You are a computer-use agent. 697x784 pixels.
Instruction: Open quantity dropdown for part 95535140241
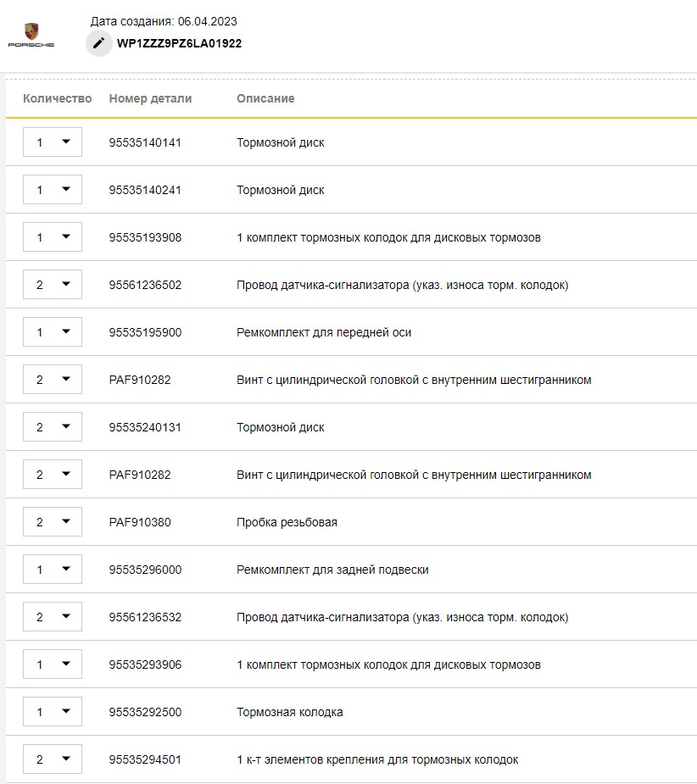[x=53, y=190]
